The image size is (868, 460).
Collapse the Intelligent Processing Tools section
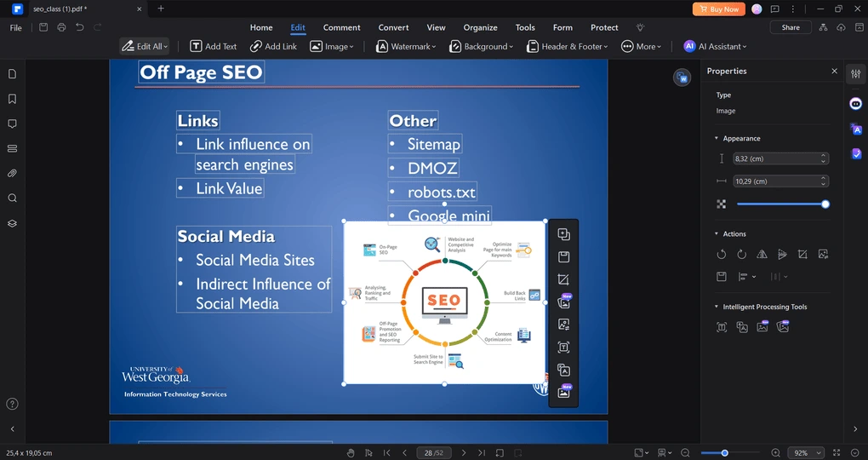[717, 307]
